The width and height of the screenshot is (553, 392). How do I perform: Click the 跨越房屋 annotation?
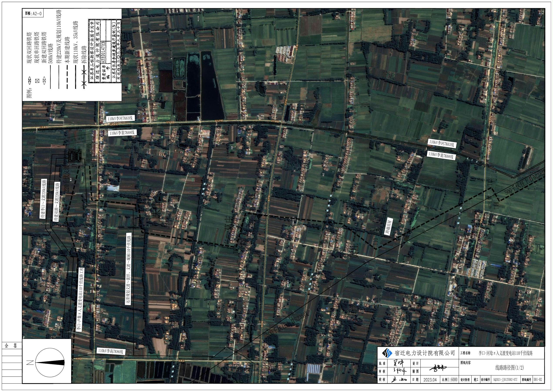389,226
